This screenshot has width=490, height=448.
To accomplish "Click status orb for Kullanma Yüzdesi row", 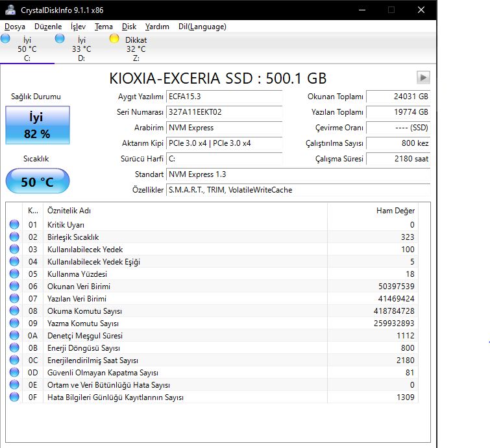I will pyautogui.click(x=14, y=274).
